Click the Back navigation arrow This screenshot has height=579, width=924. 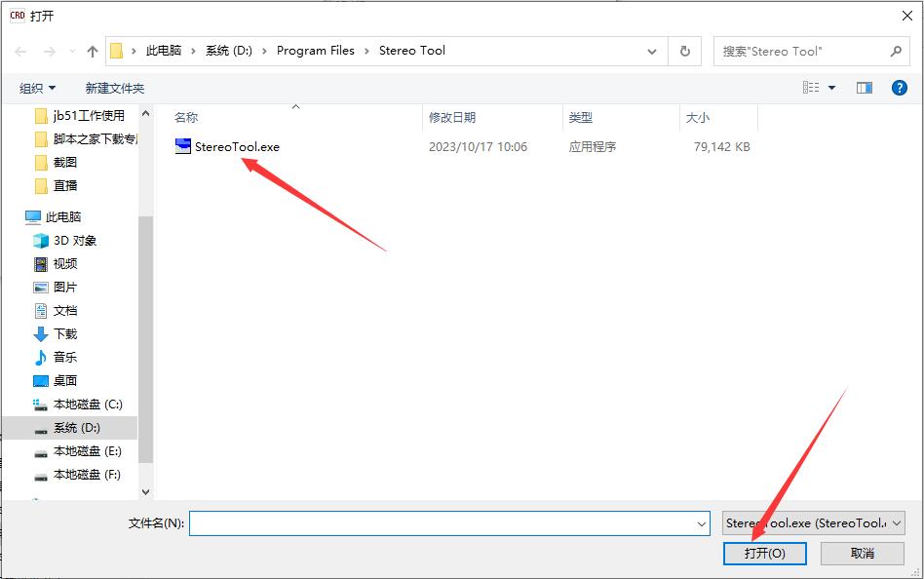pos(20,52)
